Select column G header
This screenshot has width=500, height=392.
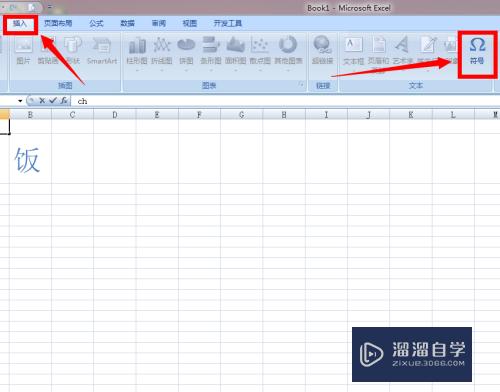pyautogui.click(x=242, y=115)
